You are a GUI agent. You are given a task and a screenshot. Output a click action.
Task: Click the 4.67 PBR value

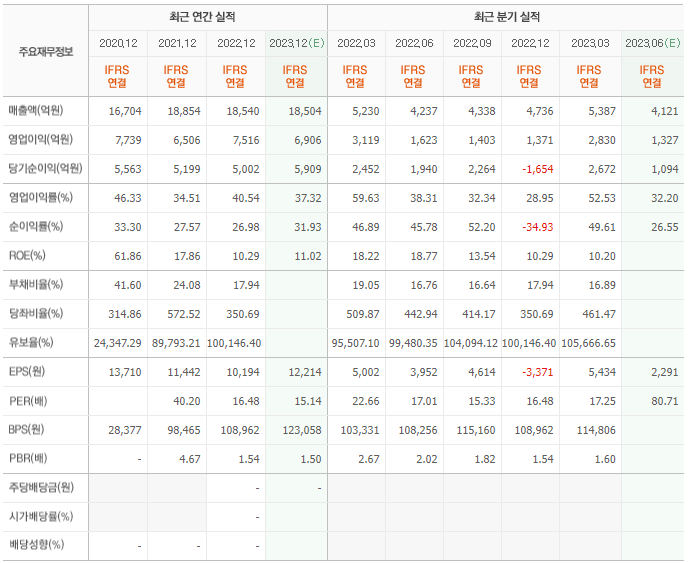[x=190, y=459]
